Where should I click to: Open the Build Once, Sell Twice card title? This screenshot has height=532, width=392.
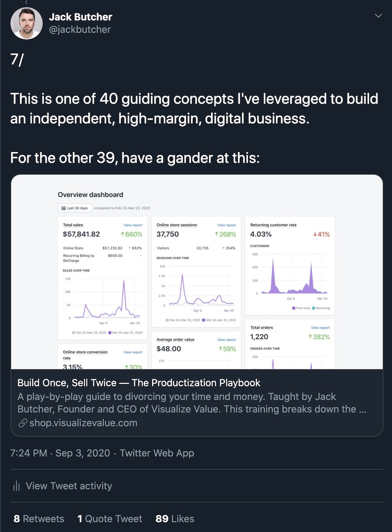click(x=139, y=383)
